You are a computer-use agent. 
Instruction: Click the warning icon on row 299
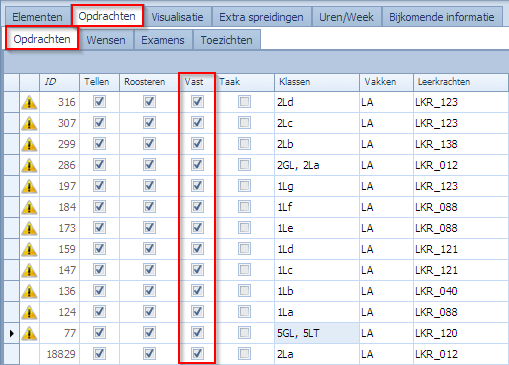point(29,144)
